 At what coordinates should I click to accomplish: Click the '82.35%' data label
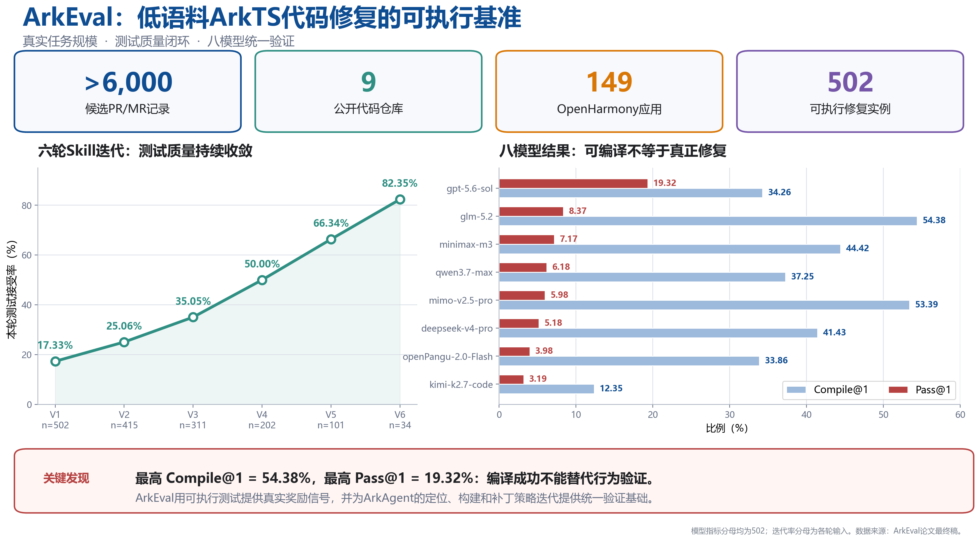399,183
